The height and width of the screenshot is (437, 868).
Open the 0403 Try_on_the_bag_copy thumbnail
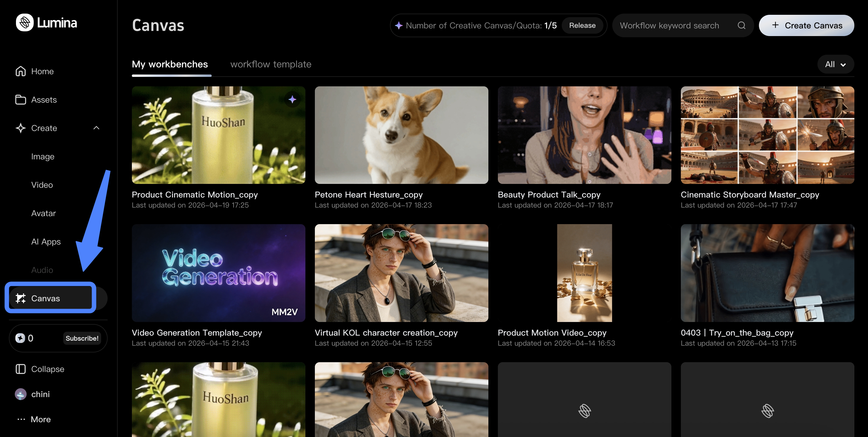click(767, 273)
